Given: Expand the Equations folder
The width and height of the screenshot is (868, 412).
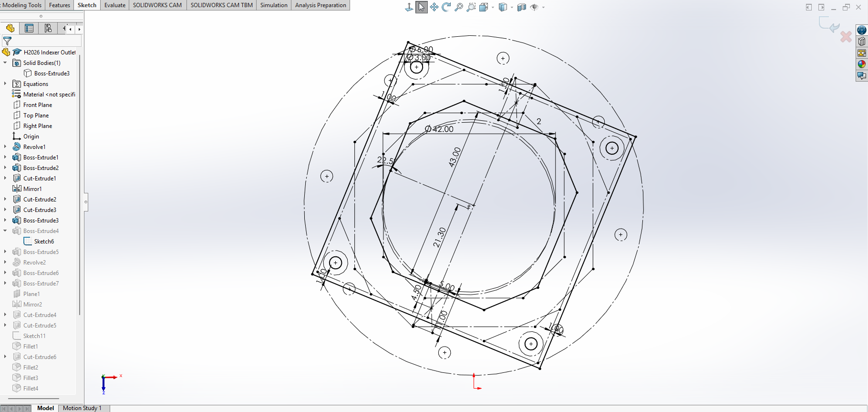Looking at the screenshot, I should (x=5, y=84).
